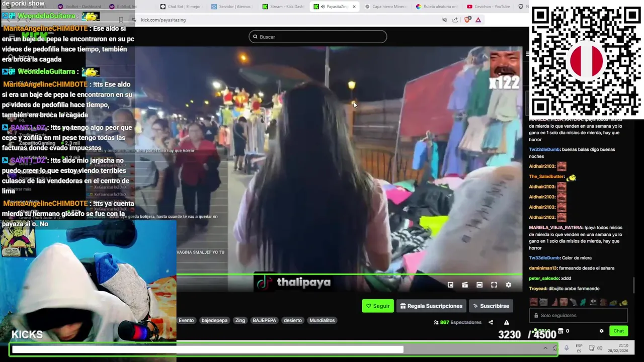The image size is (644, 362).
Task: Expand the taskbar hidden icons chevron
Action: point(545,348)
